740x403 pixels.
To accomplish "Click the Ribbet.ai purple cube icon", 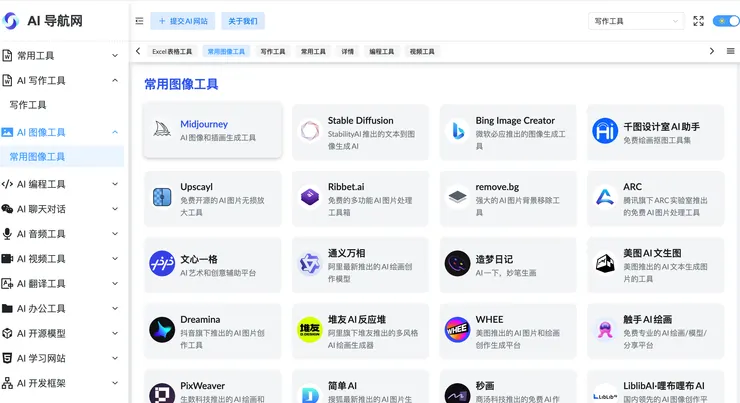I will click(310, 197).
